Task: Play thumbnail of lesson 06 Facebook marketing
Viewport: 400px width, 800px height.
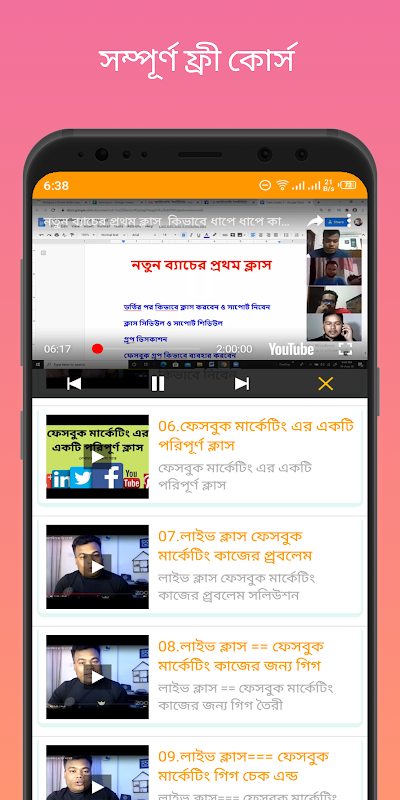Action: 97,457
